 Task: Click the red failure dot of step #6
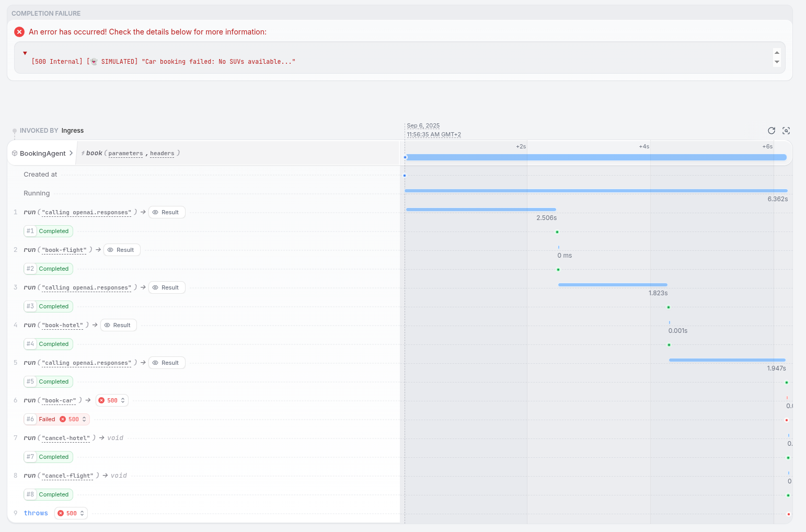tap(787, 420)
